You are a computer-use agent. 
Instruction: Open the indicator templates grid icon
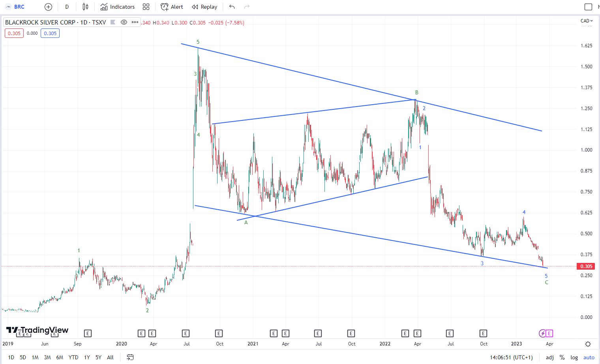(146, 7)
